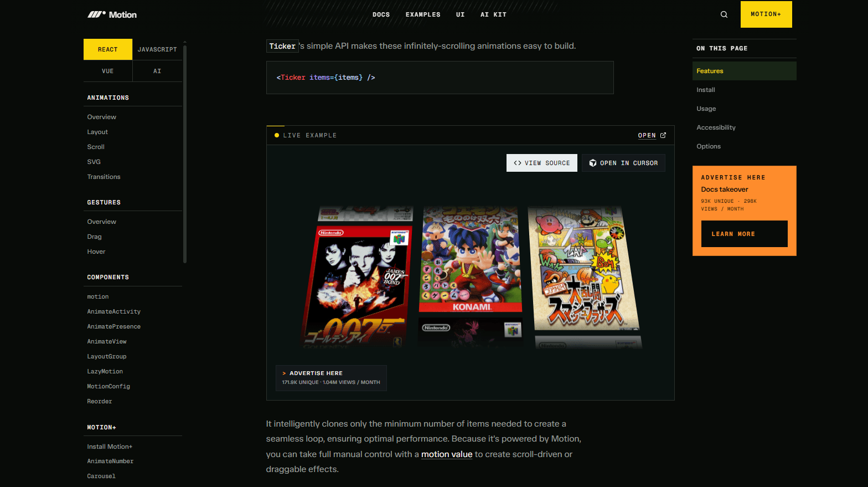Open UI in the top navigation

[x=461, y=14]
